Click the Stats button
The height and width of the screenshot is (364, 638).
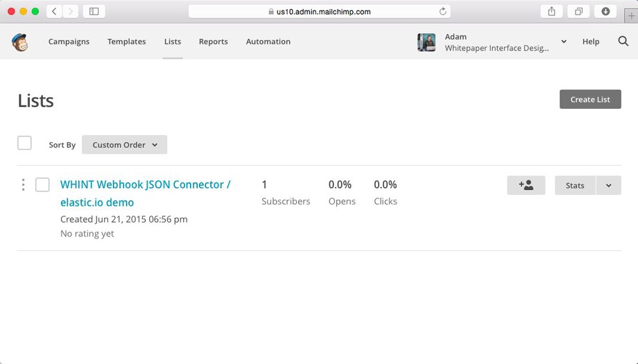pyautogui.click(x=575, y=185)
